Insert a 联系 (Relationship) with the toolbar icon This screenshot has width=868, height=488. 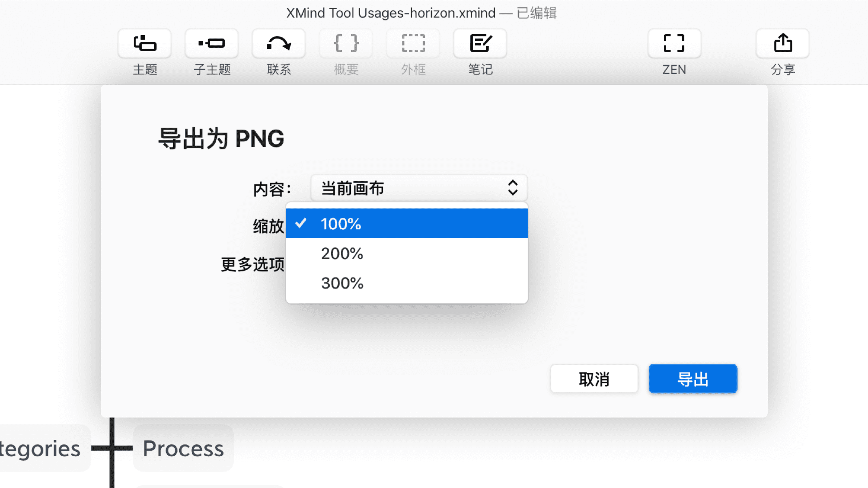coord(278,44)
